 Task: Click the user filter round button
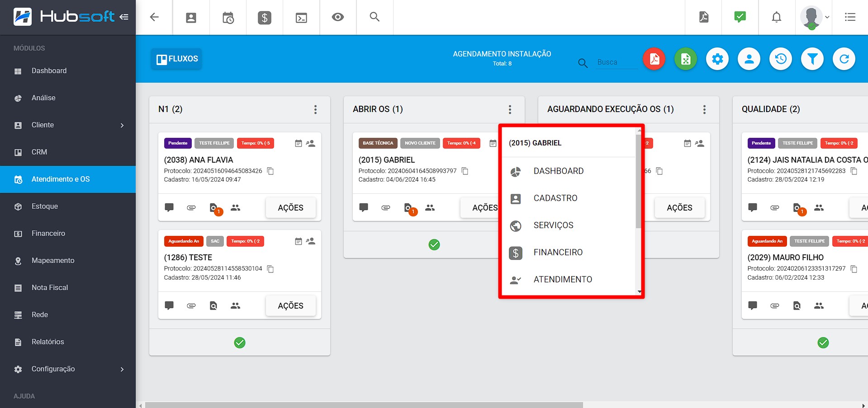coord(749,59)
